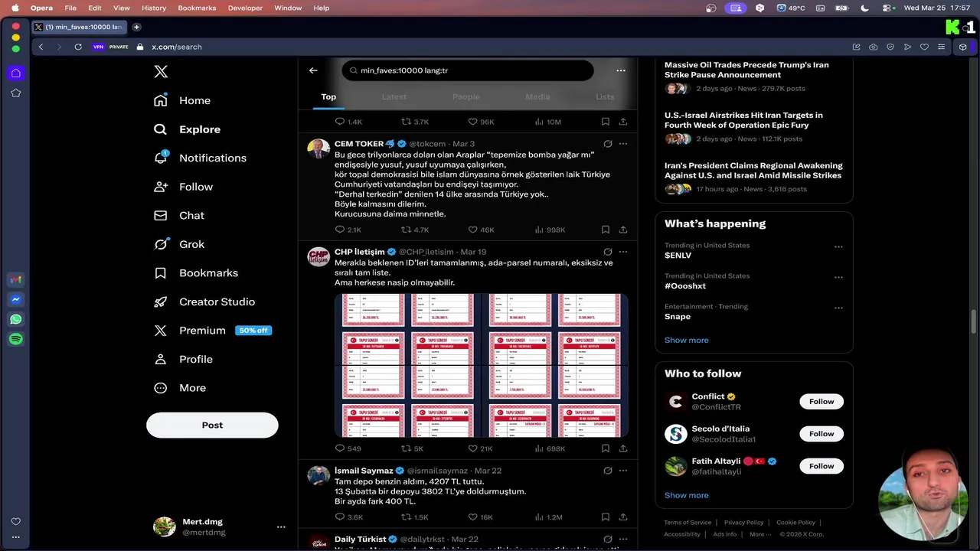The width and height of the screenshot is (980, 551).
Task: Repost CEM TOKER's post
Action: (x=415, y=230)
